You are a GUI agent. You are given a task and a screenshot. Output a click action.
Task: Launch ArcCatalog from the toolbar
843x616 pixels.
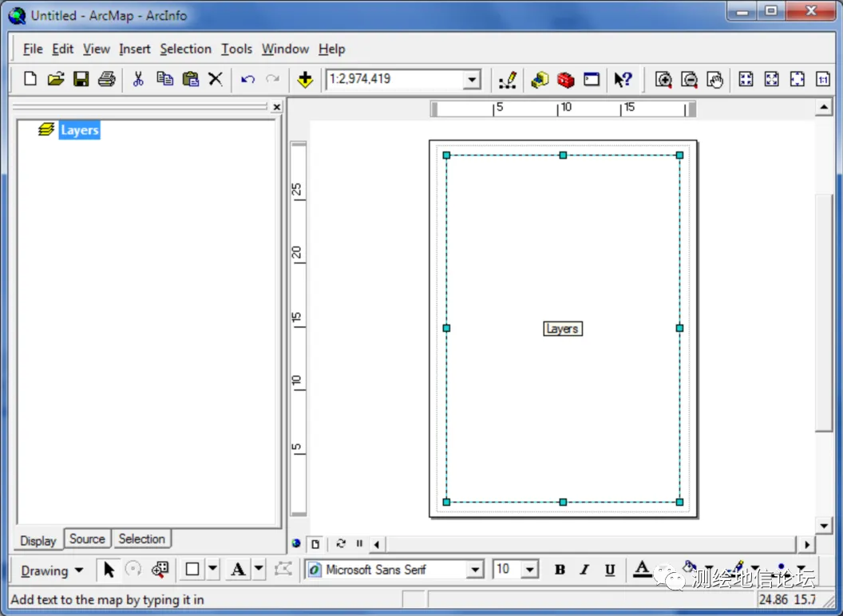(x=540, y=80)
